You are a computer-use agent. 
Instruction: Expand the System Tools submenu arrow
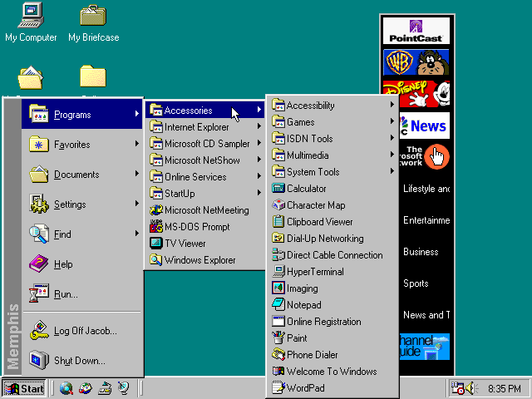[x=392, y=171]
